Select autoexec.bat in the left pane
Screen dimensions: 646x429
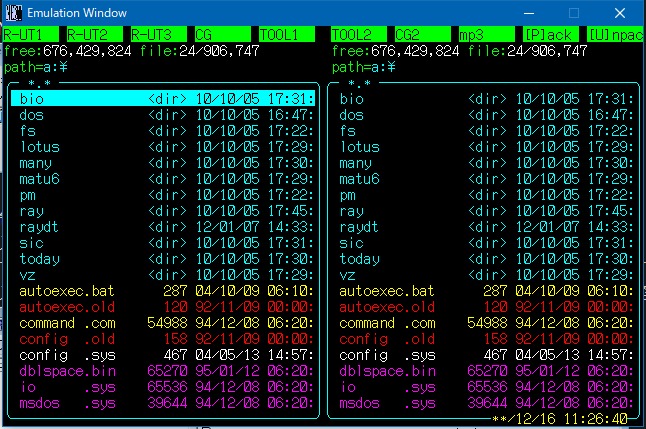click(60, 291)
